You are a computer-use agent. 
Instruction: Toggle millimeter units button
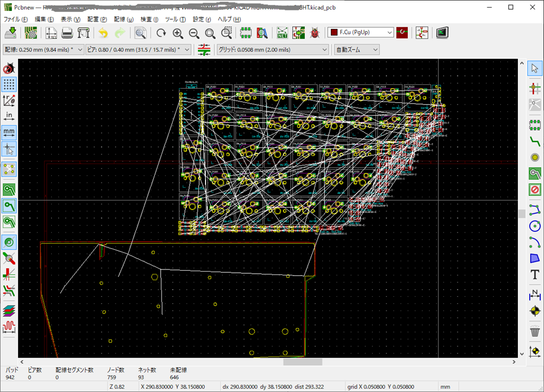[x=9, y=132]
